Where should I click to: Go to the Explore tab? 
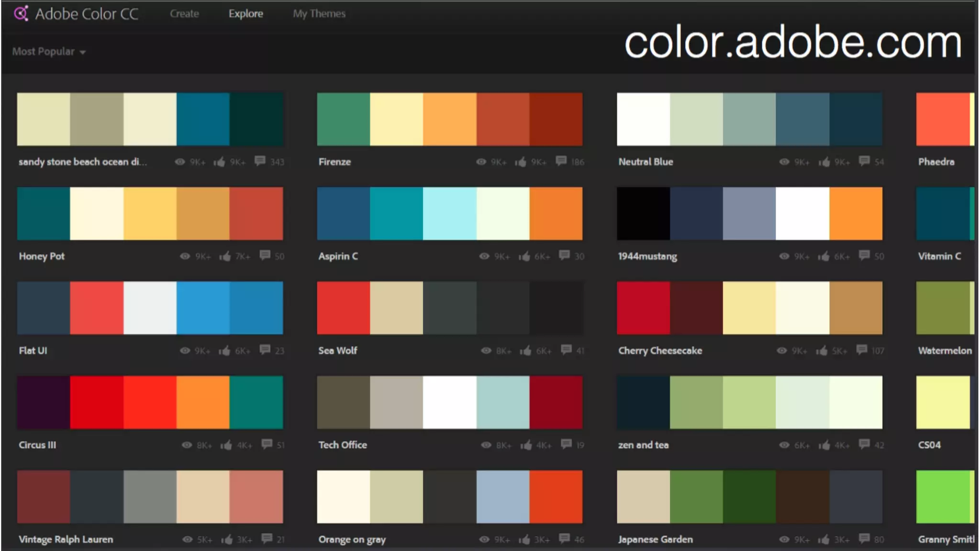(245, 14)
